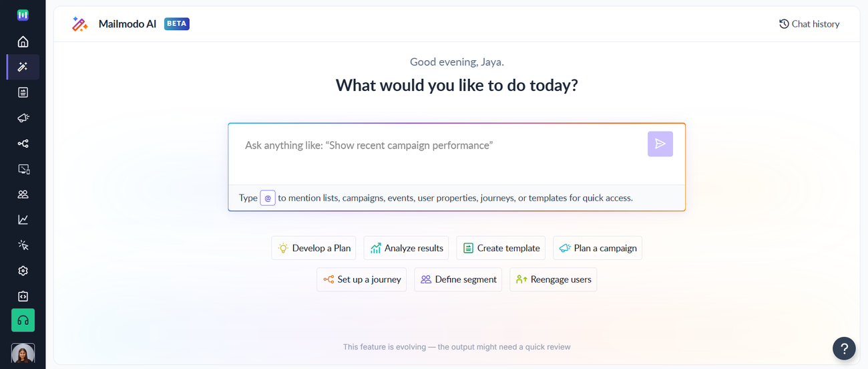Open the help question mark button
This screenshot has height=369, width=868.
point(844,348)
